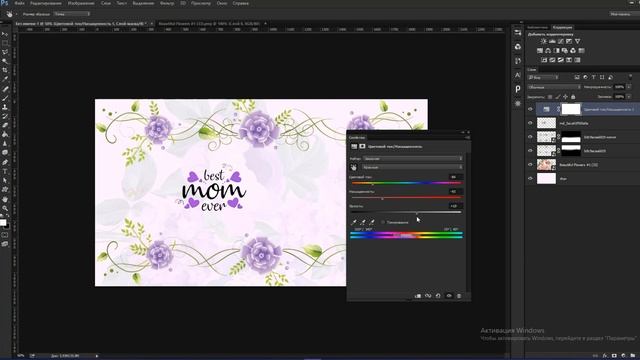Open the Файл menu
640x360 pixels.
pos(19,3)
